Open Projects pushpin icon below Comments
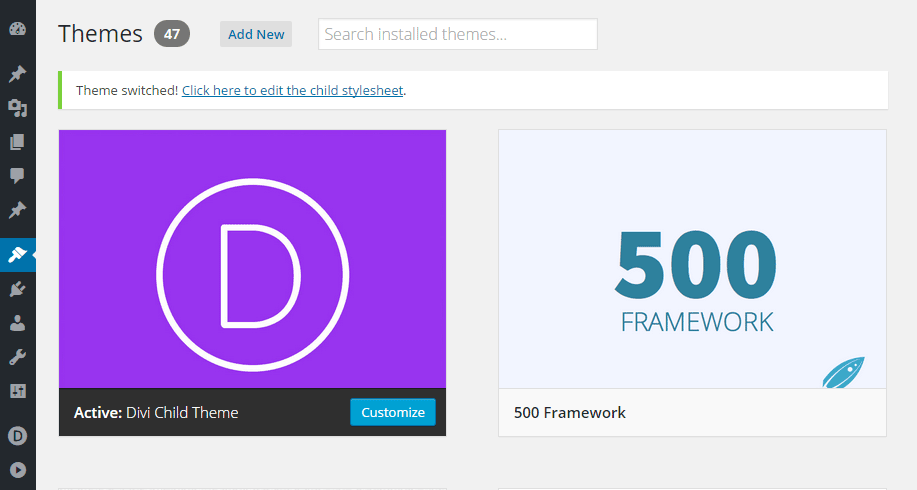 (18, 209)
